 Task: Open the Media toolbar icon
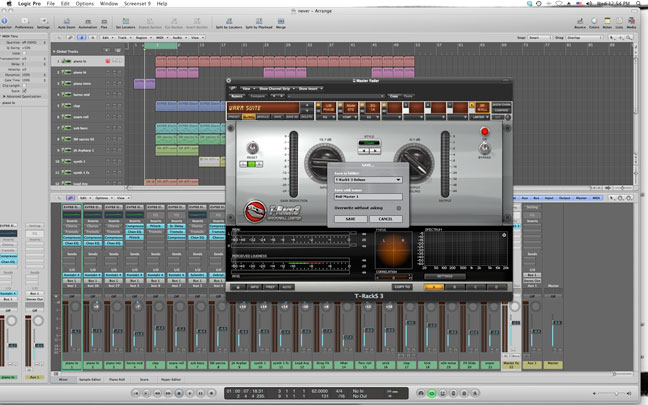[631, 22]
